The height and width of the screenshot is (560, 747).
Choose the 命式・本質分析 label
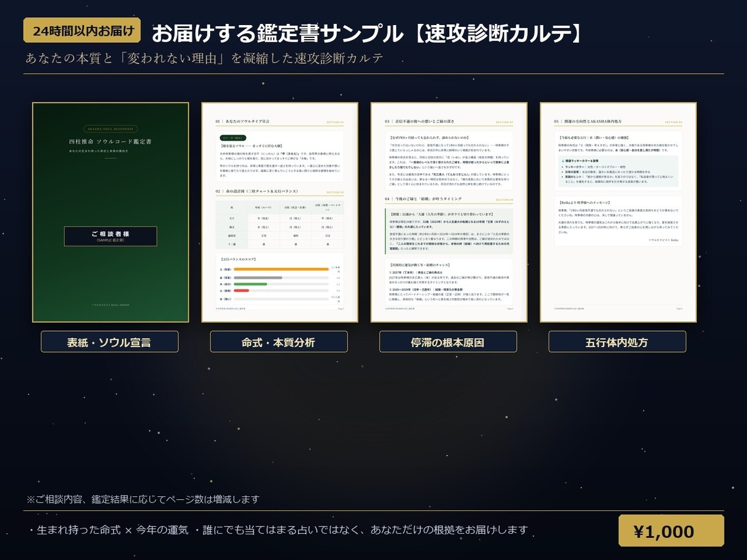pos(279,342)
